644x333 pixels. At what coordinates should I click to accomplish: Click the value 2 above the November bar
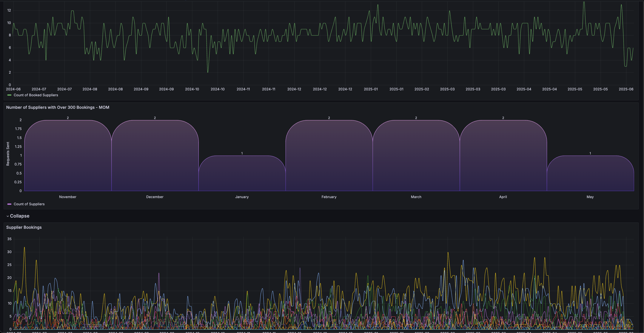(68, 118)
